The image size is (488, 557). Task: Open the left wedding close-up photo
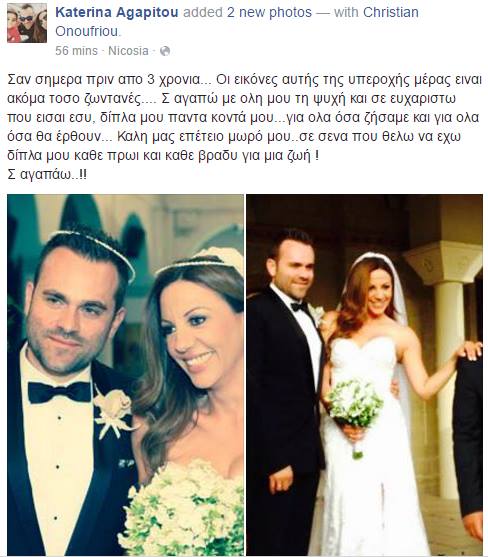point(125,375)
